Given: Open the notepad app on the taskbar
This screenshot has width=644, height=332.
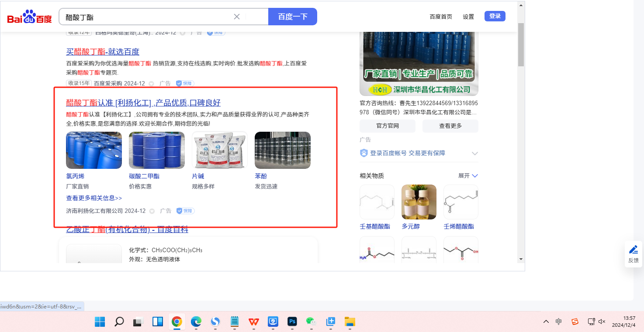Looking at the screenshot, I should pos(235,322).
